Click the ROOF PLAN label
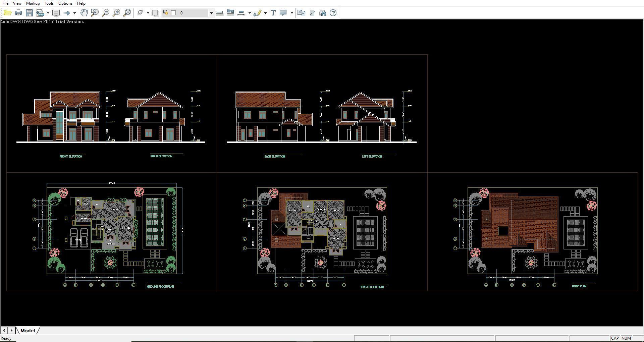This screenshot has height=342, width=644. pyautogui.click(x=579, y=286)
